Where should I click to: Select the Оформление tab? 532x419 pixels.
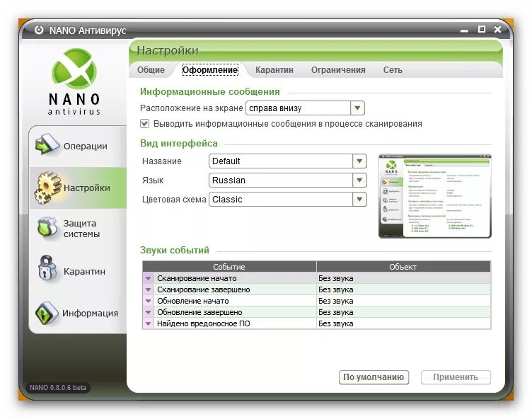click(x=210, y=70)
